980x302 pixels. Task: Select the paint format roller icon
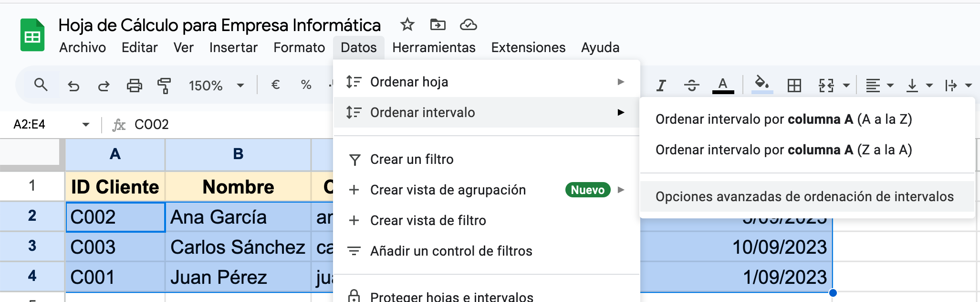(164, 86)
